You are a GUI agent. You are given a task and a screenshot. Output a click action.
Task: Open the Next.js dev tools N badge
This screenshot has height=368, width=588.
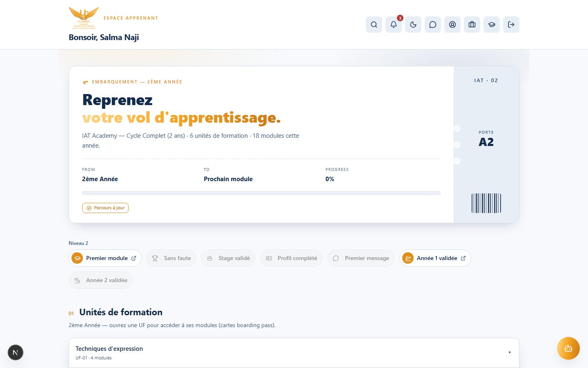16,352
